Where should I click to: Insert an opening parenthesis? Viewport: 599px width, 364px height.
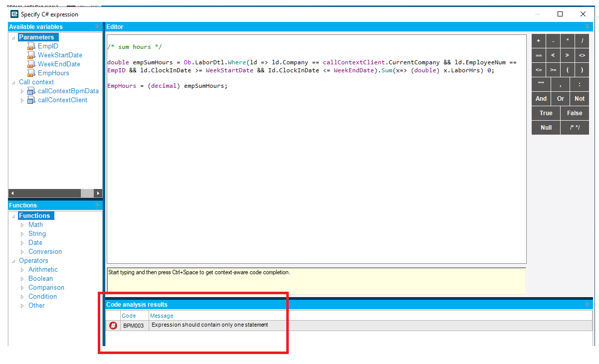pos(568,70)
